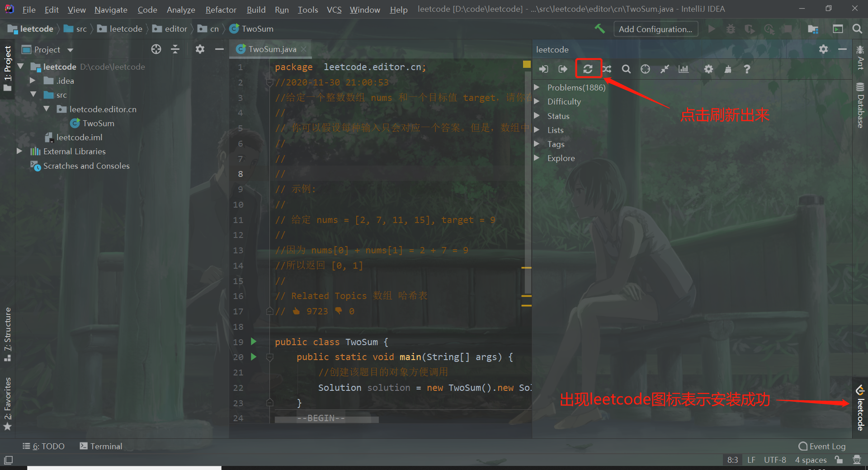
Task: Click Add Configuration button in toolbar
Action: tap(656, 28)
